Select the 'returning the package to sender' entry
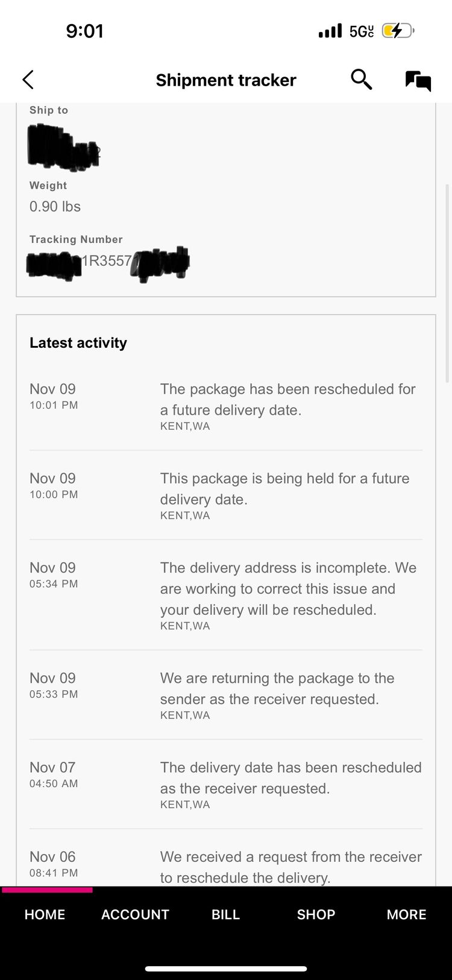452x980 pixels. pos(226,696)
